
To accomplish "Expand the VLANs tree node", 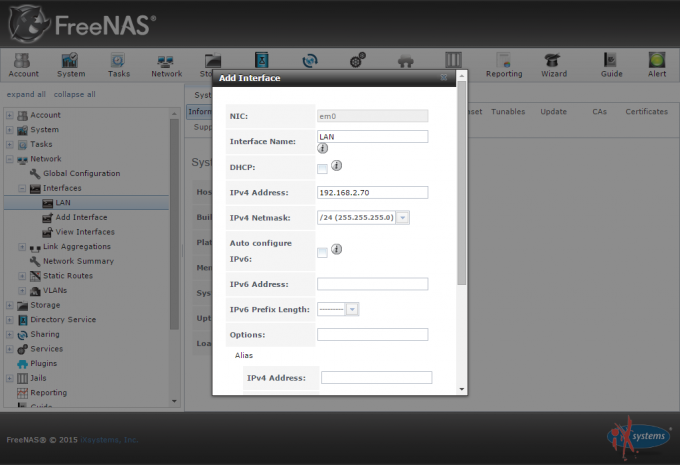I will [x=22, y=290].
